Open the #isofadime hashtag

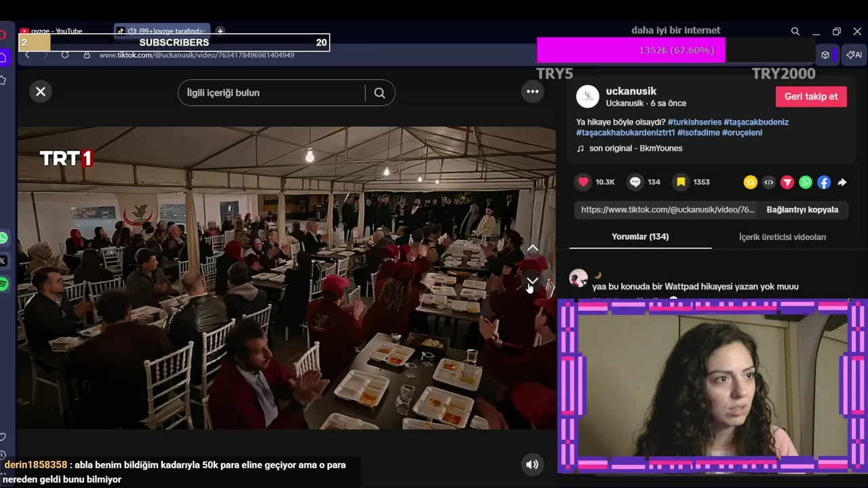698,133
